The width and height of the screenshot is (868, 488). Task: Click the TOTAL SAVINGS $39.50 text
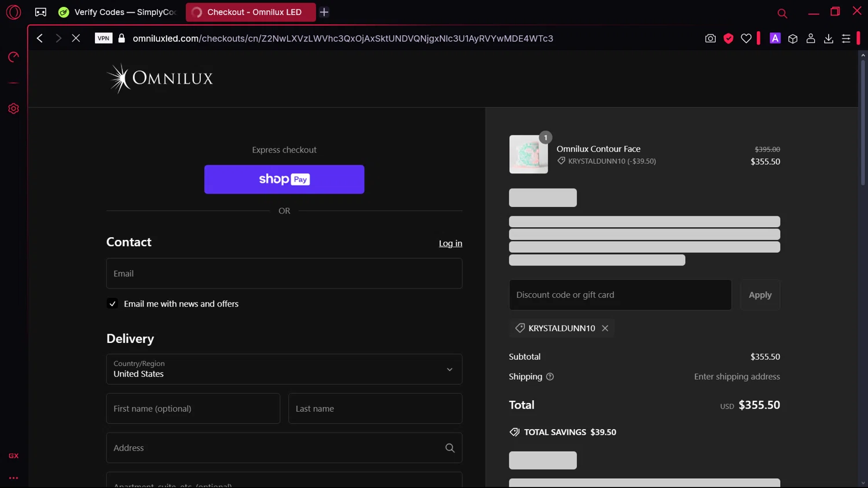coord(570,432)
